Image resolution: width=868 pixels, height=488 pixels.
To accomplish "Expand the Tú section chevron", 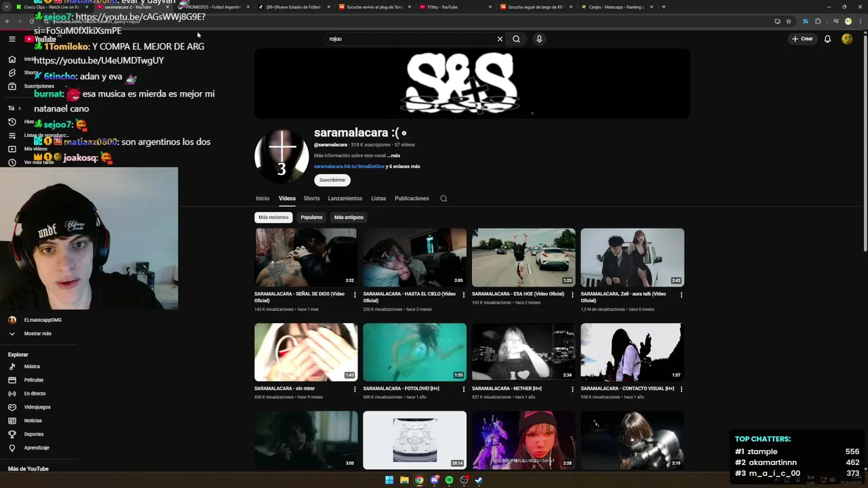I will (19, 108).
